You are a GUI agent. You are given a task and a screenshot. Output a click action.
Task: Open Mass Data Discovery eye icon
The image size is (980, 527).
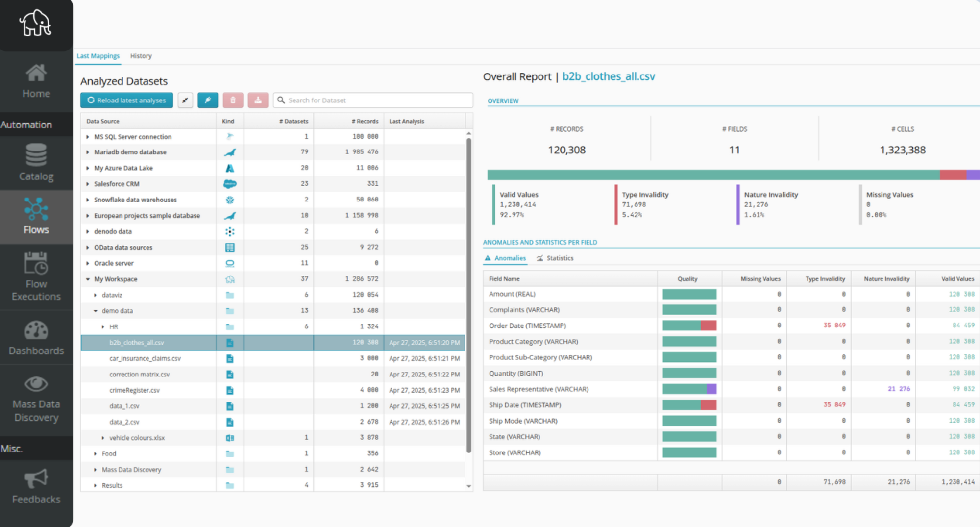coord(36,384)
